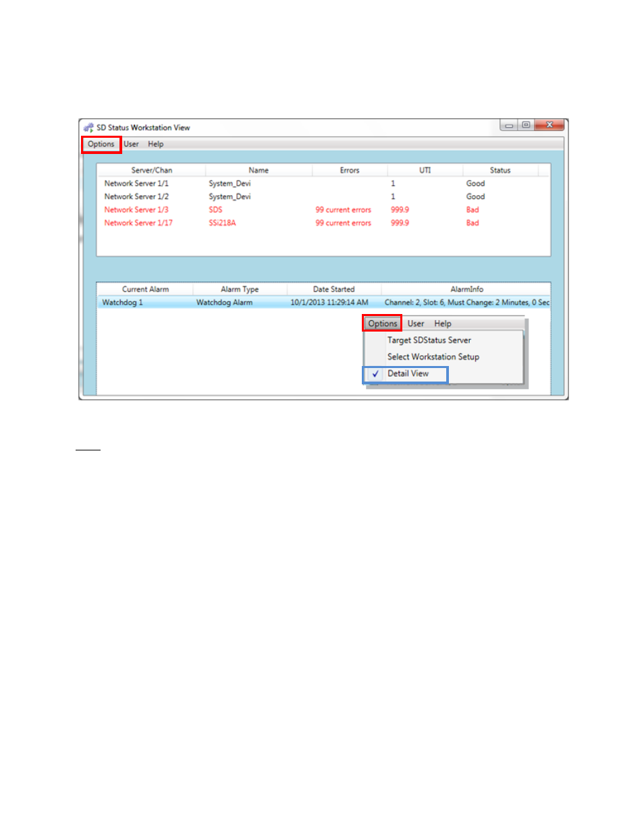The image size is (644, 834).
Task: Click UTI value 999.9 in SSi218A row
Action: coord(400,223)
